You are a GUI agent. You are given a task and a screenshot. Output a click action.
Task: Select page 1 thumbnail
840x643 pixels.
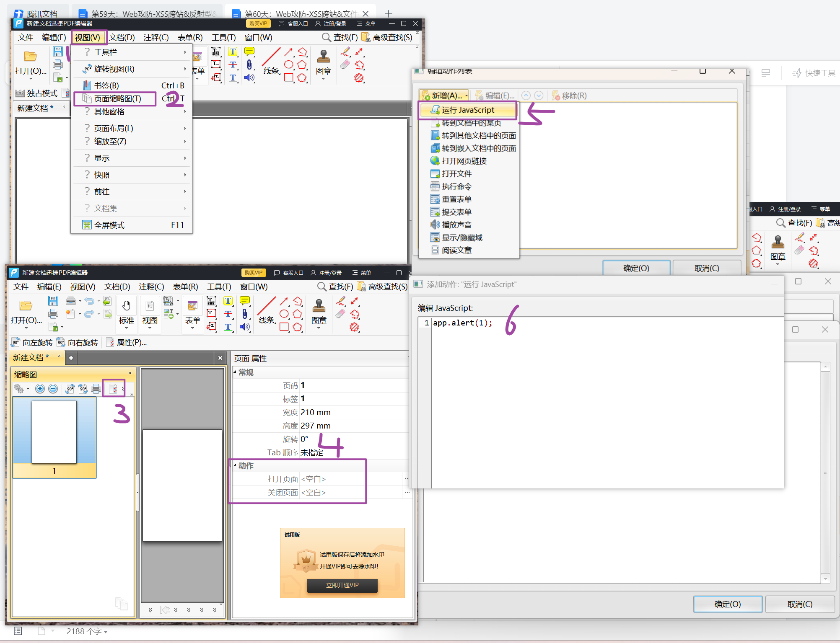coord(54,437)
